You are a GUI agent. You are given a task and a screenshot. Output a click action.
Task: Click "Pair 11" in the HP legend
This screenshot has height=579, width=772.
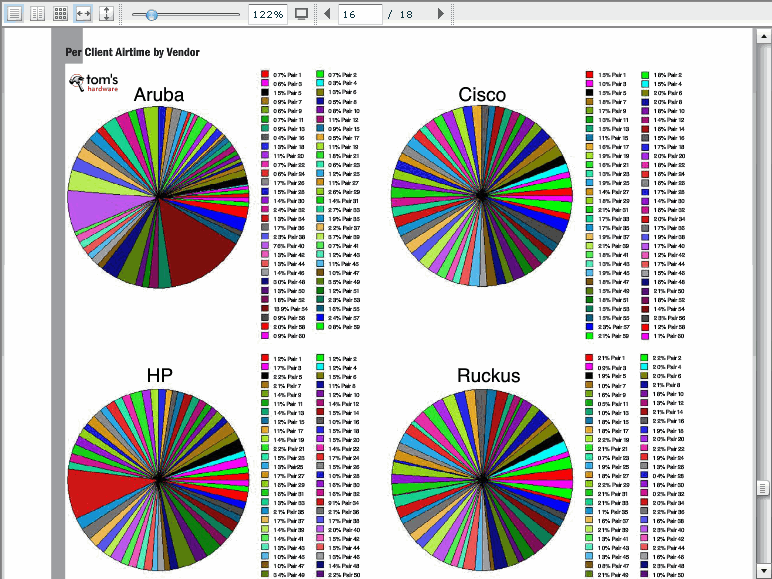point(294,404)
